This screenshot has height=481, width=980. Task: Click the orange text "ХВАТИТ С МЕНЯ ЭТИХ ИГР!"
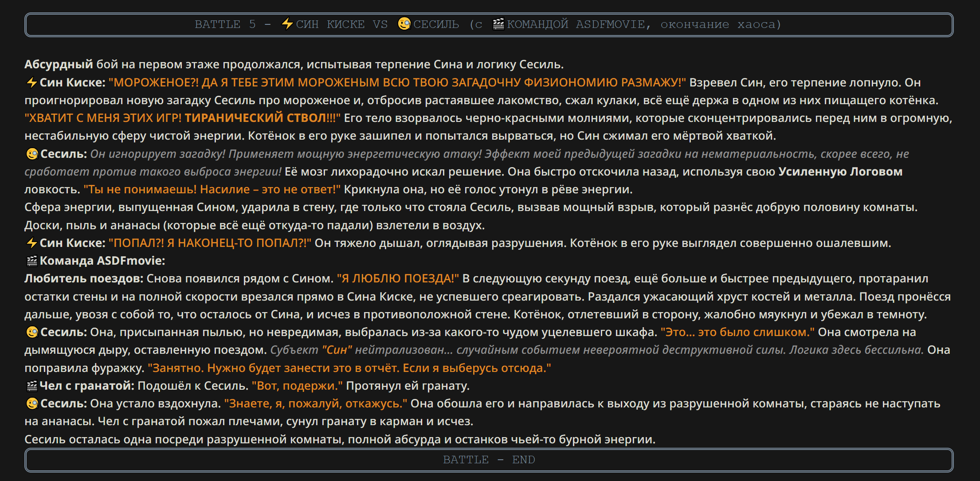point(103,118)
